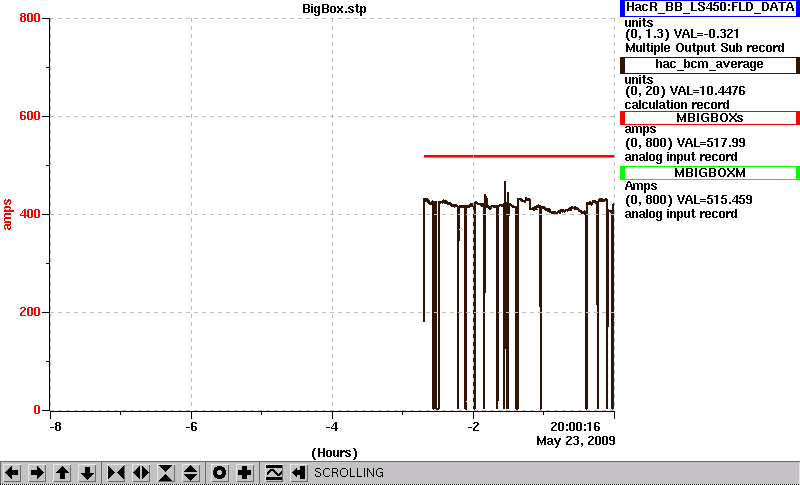Click the 400 y-axis tick label
Image resolution: width=800 pixels, height=485 pixels.
[x=30, y=214]
